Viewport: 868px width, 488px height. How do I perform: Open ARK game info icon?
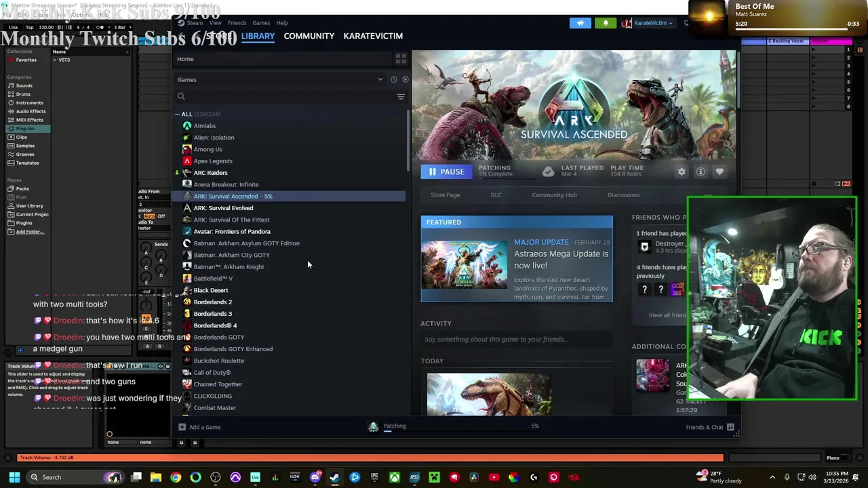coord(701,171)
